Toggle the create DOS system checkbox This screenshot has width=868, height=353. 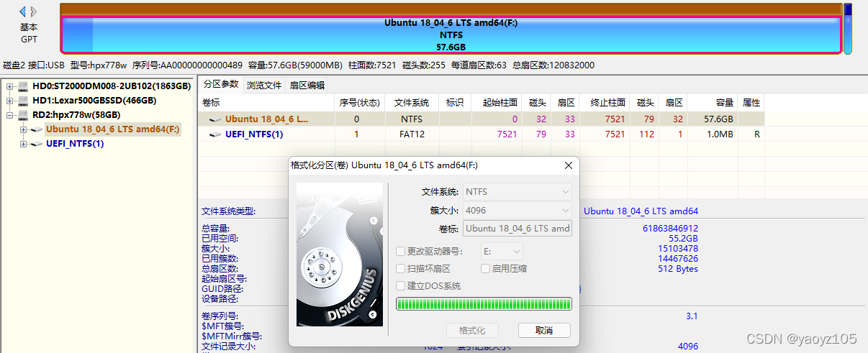pyautogui.click(x=401, y=286)
